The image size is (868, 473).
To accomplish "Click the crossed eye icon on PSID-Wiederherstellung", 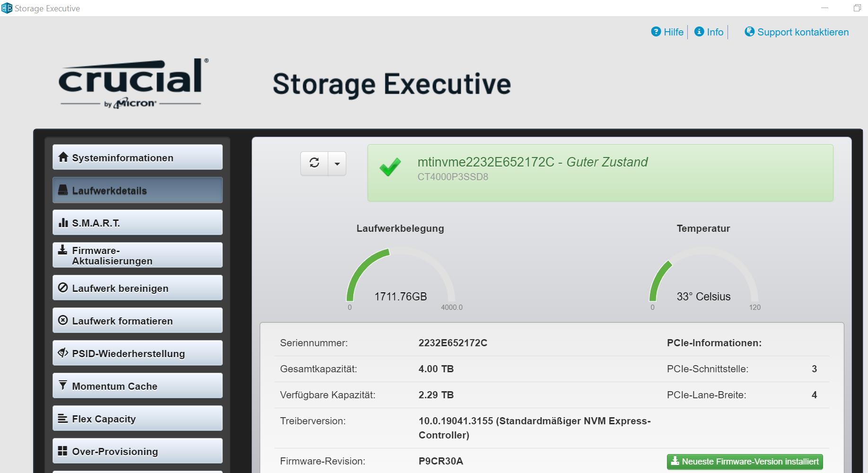I will (x=63, y=353).
